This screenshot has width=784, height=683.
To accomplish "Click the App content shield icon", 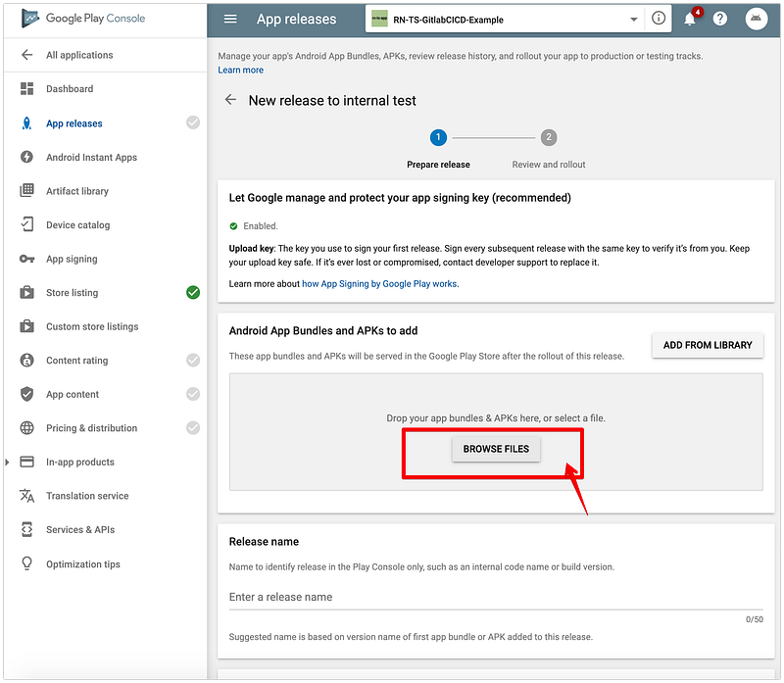I will [27, 394].
